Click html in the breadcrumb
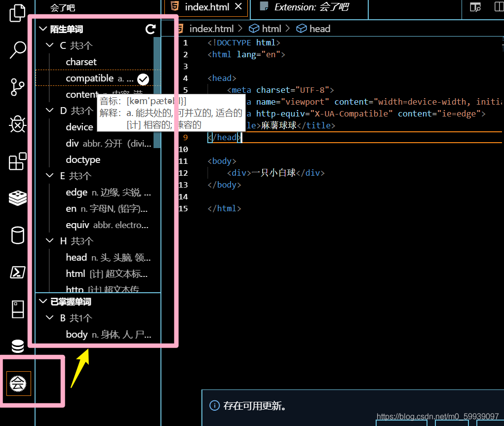504x426 pixels. [271, 29]
